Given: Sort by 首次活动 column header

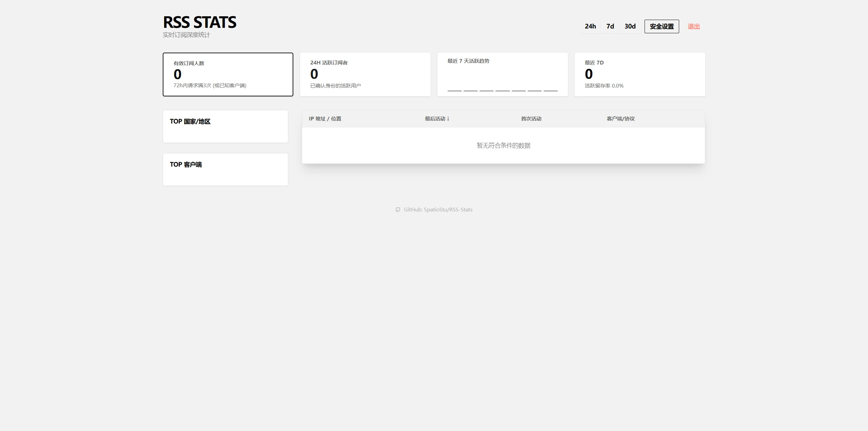Looking at the screenshot, I should (531, 119).
